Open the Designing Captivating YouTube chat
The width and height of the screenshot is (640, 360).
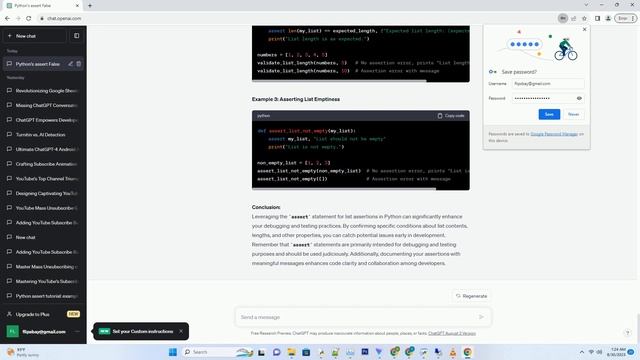click(43, 193)
